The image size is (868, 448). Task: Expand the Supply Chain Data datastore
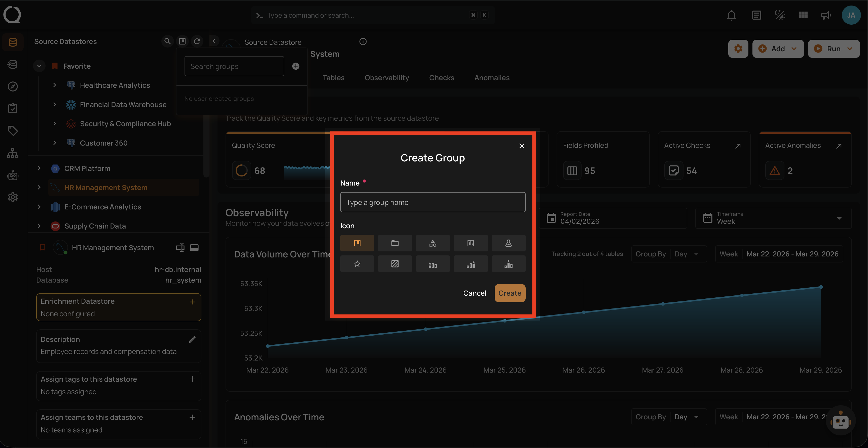coord(39,226)
